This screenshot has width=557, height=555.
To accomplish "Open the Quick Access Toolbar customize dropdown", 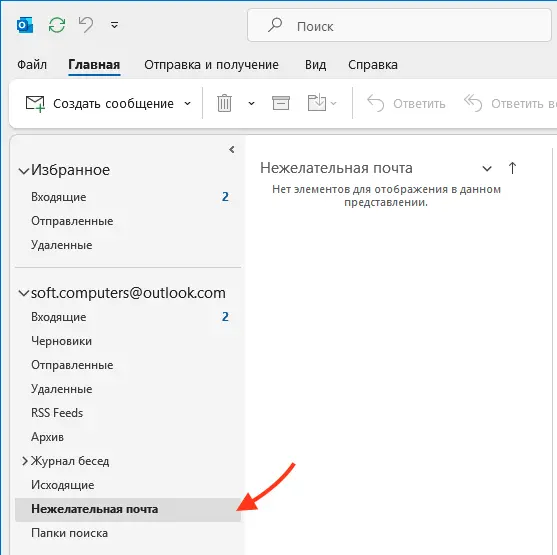I will click(114, 25).
